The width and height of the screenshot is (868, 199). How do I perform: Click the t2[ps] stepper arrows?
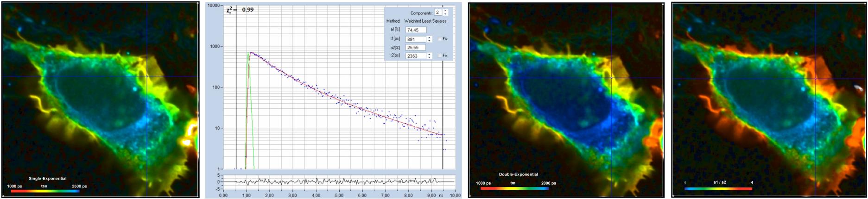pyautogui.click(x=430, y=56)
